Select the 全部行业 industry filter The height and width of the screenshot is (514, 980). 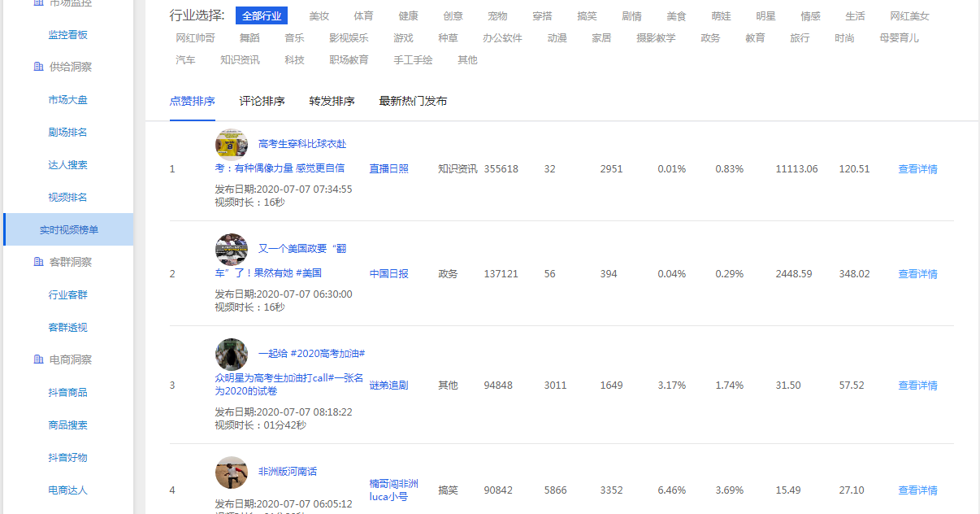coord(262,15)
